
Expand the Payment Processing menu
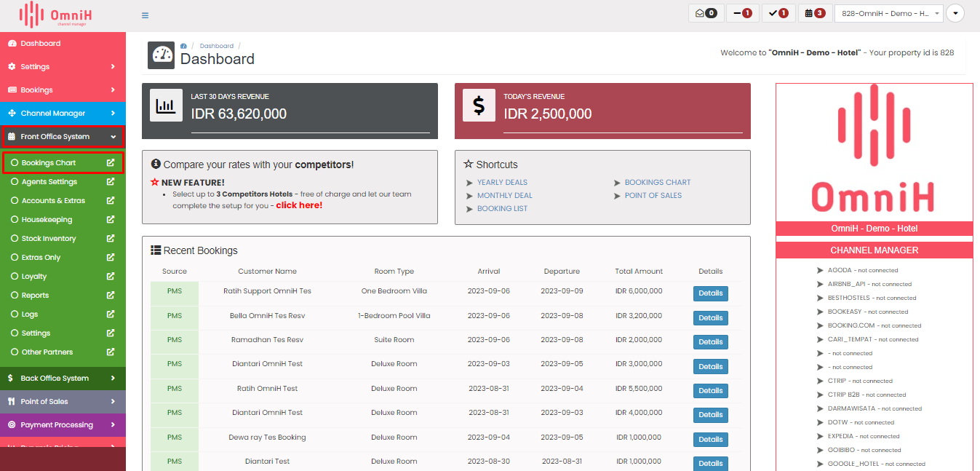pos(63,425)
